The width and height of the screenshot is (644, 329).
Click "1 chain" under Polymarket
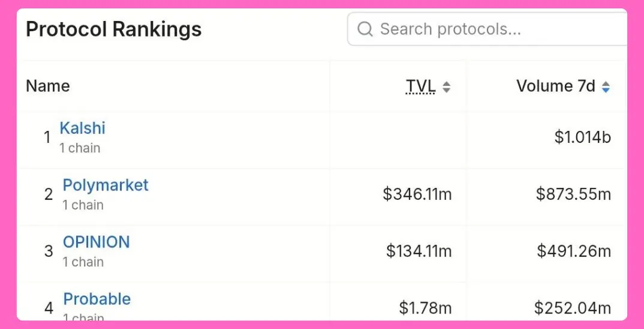(x=83, y=205)
